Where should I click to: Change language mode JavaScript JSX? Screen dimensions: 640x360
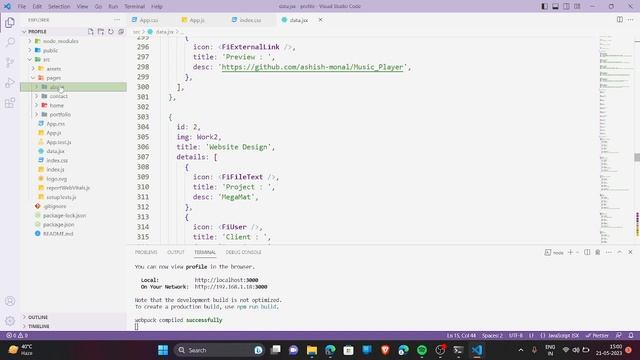pos(560,336)
